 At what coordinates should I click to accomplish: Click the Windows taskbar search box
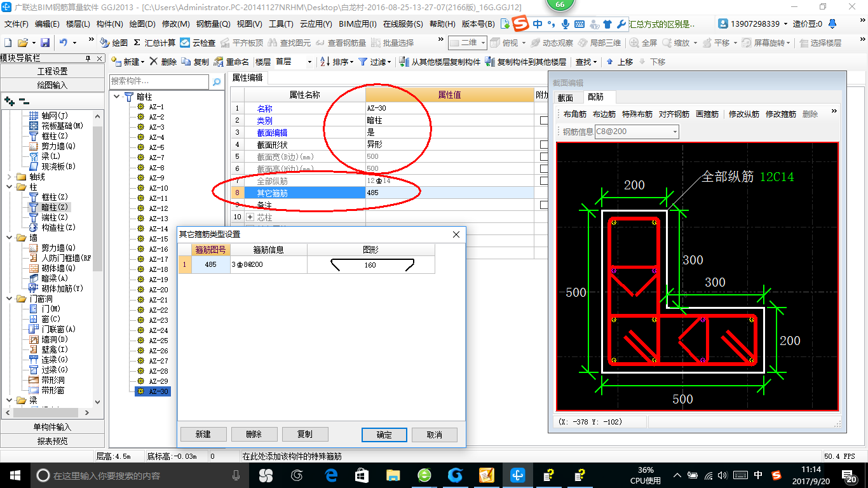coord(140,475)
